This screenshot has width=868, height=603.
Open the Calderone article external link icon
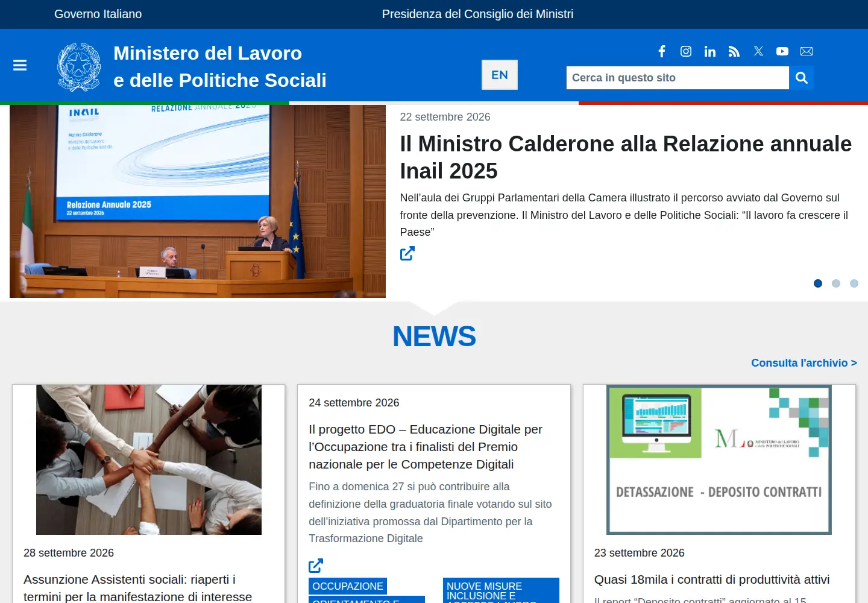407,253
